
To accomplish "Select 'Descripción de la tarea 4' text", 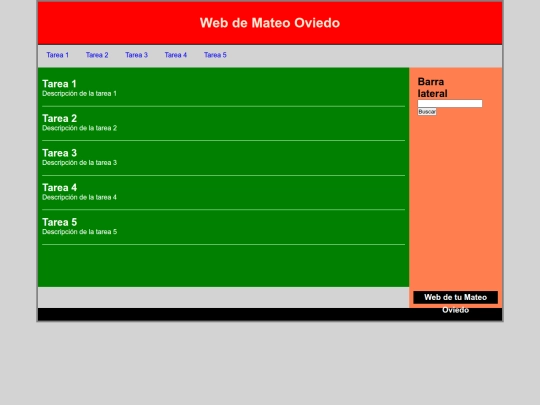I will 79,197.
